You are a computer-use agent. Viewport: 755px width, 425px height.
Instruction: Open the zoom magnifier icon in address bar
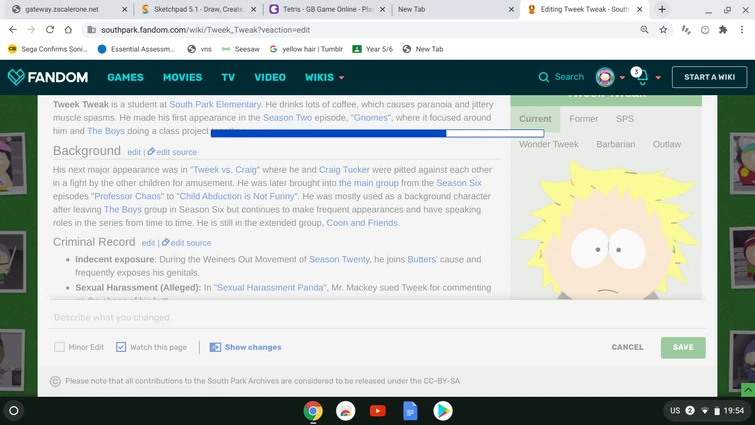coord(644,30)
